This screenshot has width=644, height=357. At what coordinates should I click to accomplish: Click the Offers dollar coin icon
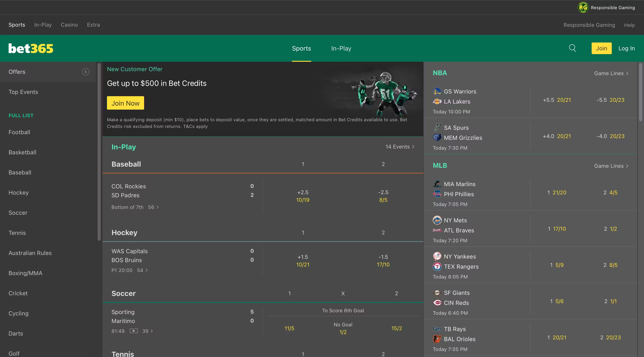85,72
